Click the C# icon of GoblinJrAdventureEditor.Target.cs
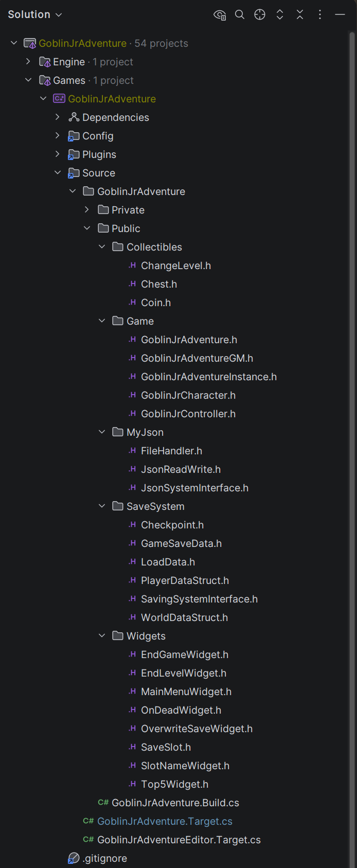 [x=88, y=839]
